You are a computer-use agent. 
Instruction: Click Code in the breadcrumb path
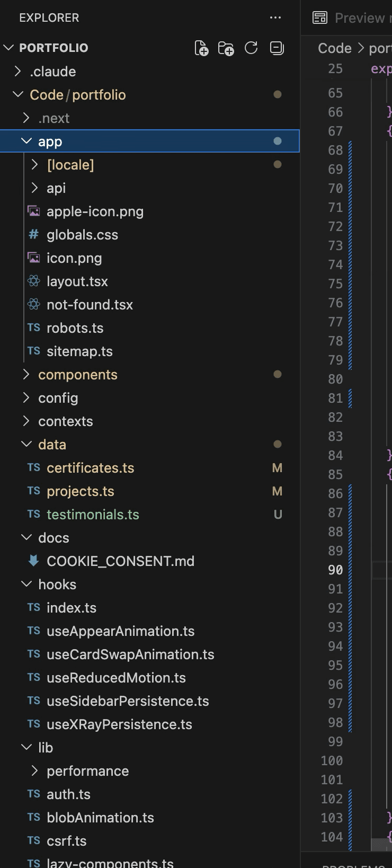tap(334, 48)
